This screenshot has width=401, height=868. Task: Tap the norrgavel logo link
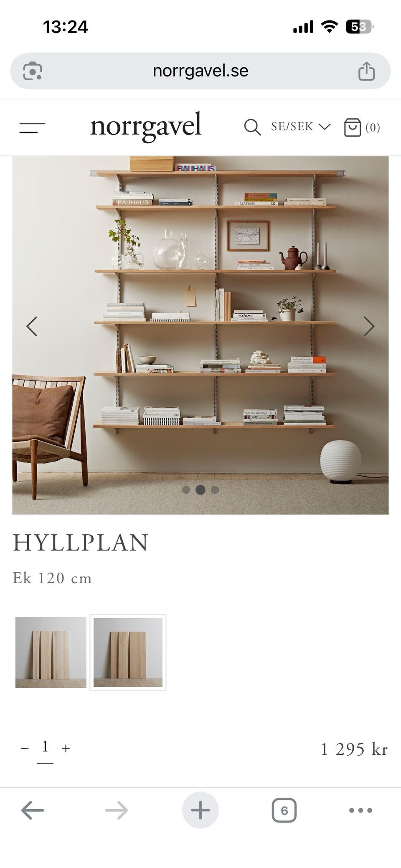coord(146,127)
